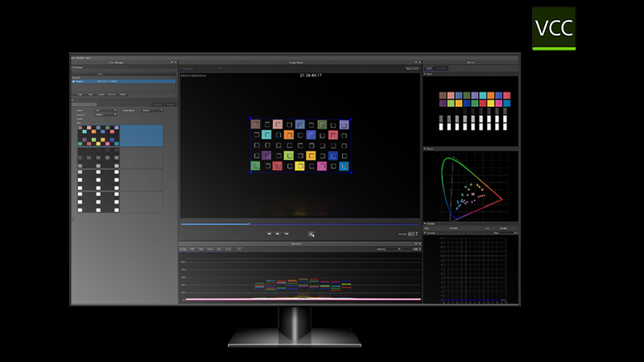Open the Camera dropdown in Color Manager
The image size is (644, 362).
pyautogui.click(x=105, y=115)
